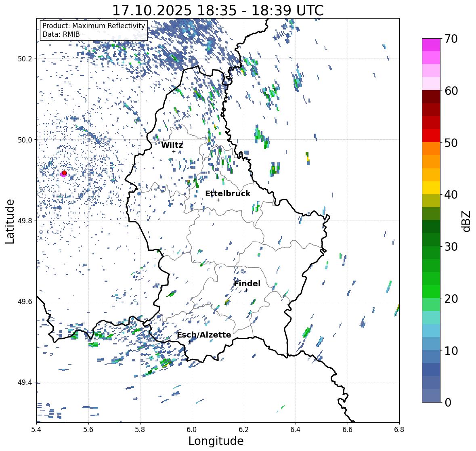The width and height of the screenshot is (476, 451).
Task: Click the 'Esch/Alzette' city label
Action: click(x=204, y=335)
